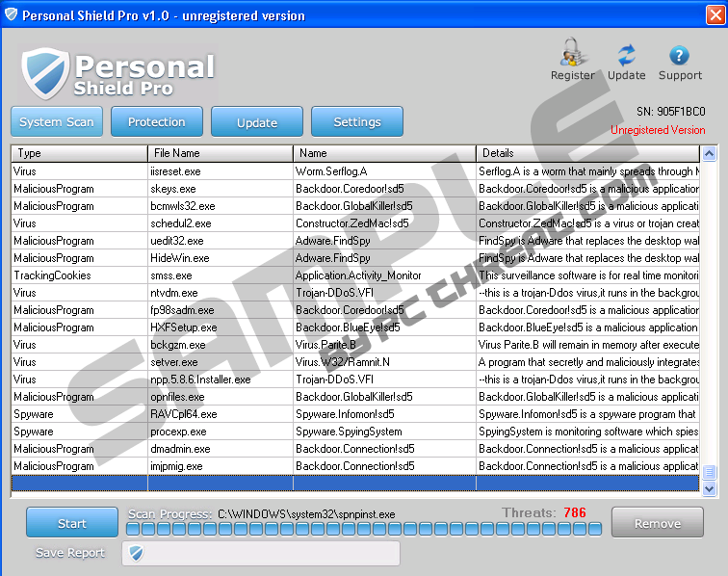Click the scan progress bar
728x576 pixels.
click(x=364, y=529)
